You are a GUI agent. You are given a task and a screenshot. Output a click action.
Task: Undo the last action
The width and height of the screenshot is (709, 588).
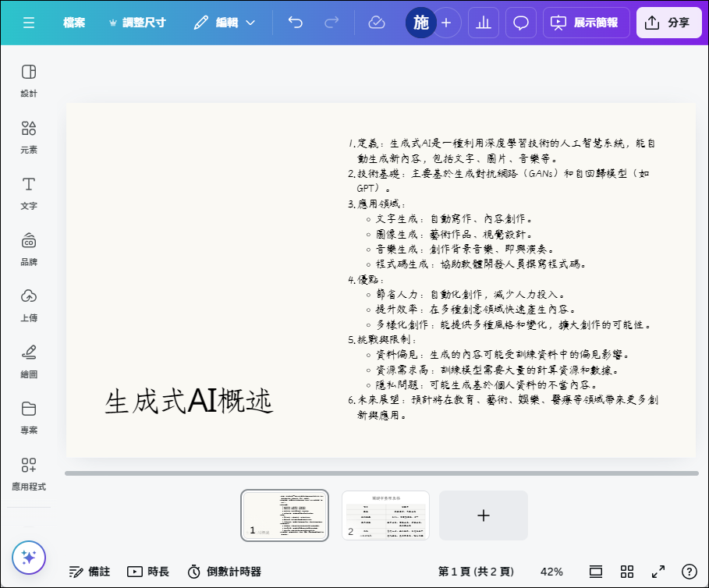[296, 23]
